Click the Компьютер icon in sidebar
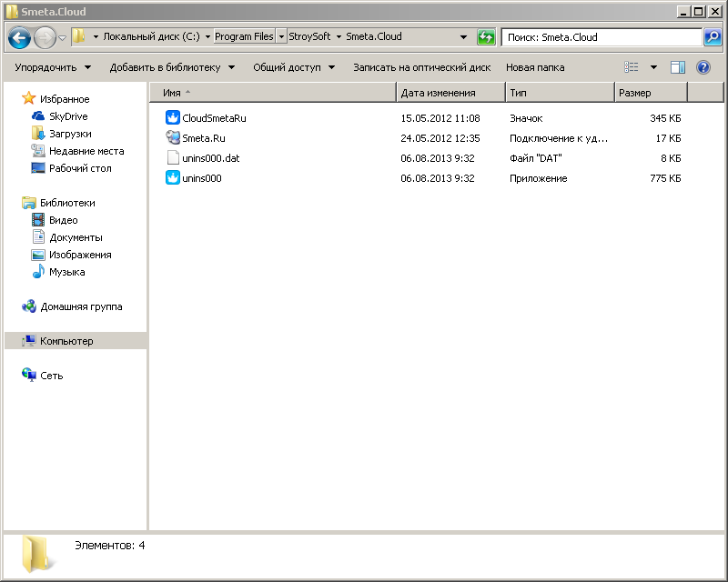The image size is (728, 582). (x=29, y=341)
